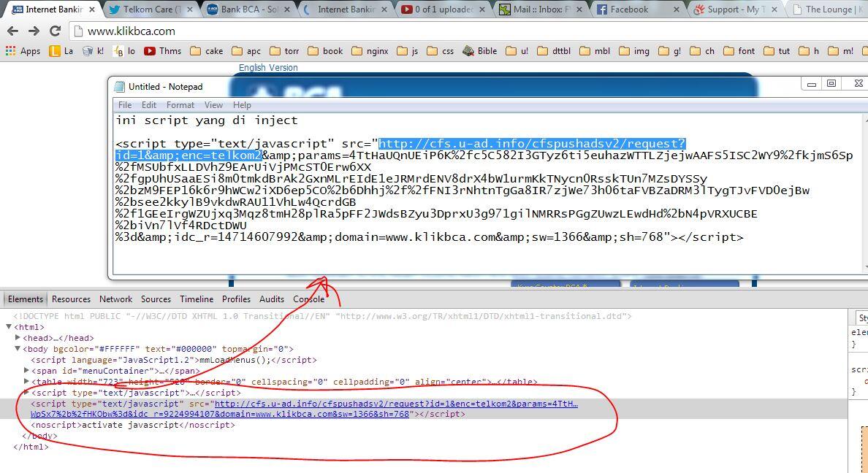Open the ch bookmark folder
Image resolution: width=868 pixels, height=473 pixels.
pos(702,51)
